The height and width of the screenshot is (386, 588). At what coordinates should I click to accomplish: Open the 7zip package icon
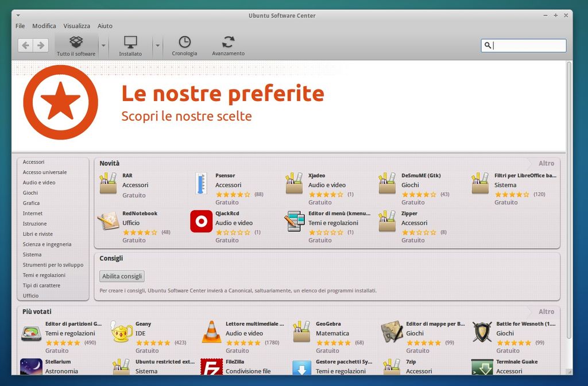pos(392,367)
